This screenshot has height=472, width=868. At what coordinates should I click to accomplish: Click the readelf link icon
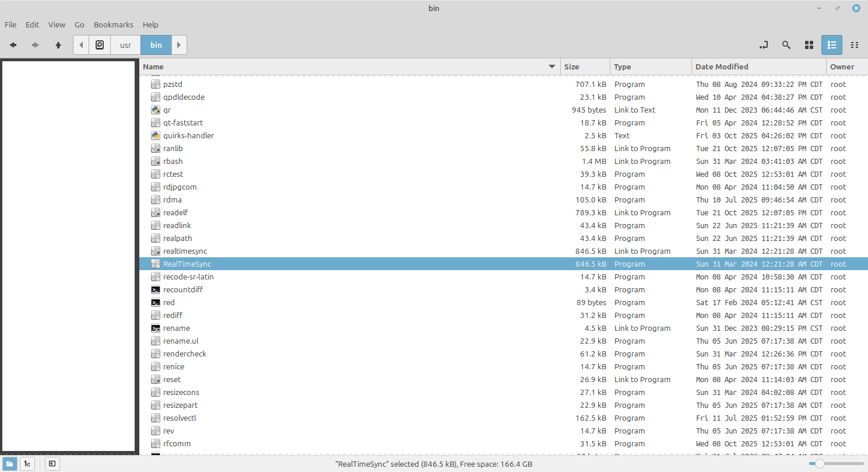pyautogui.click(x=156, y=212)
